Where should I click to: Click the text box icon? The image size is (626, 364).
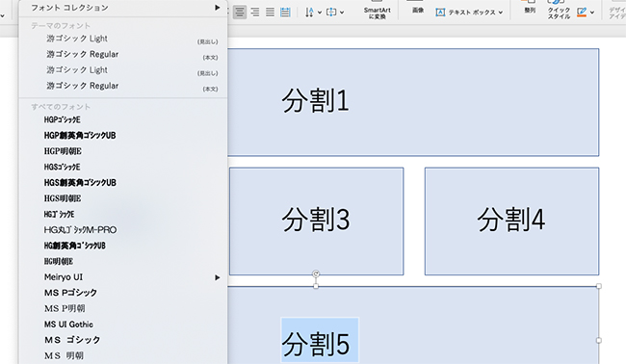(x=440, y=13)
